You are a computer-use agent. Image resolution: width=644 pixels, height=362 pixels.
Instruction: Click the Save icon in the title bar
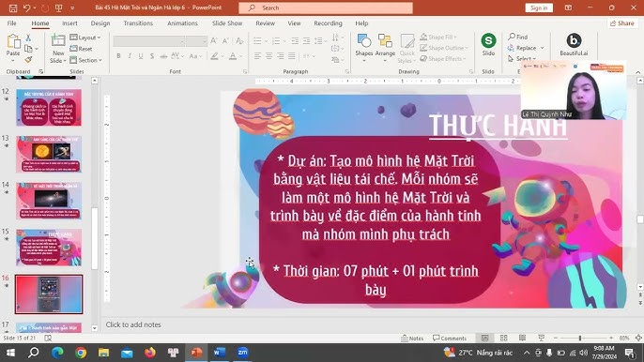(13, 8)
